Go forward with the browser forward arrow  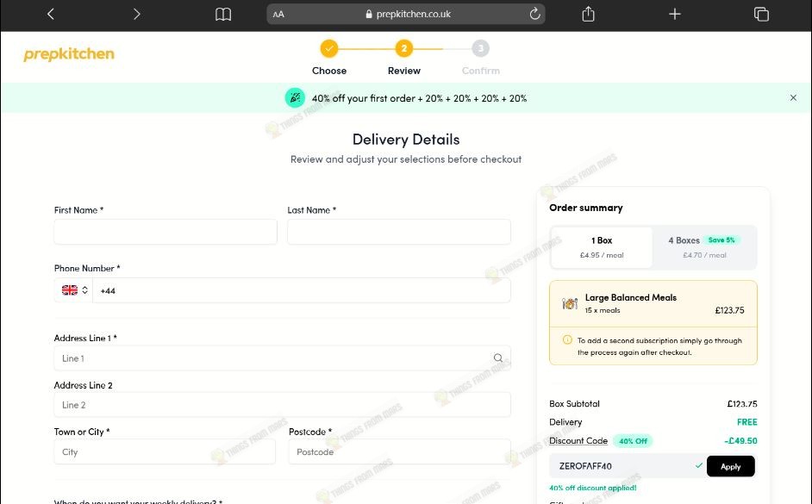coord(137,14)
